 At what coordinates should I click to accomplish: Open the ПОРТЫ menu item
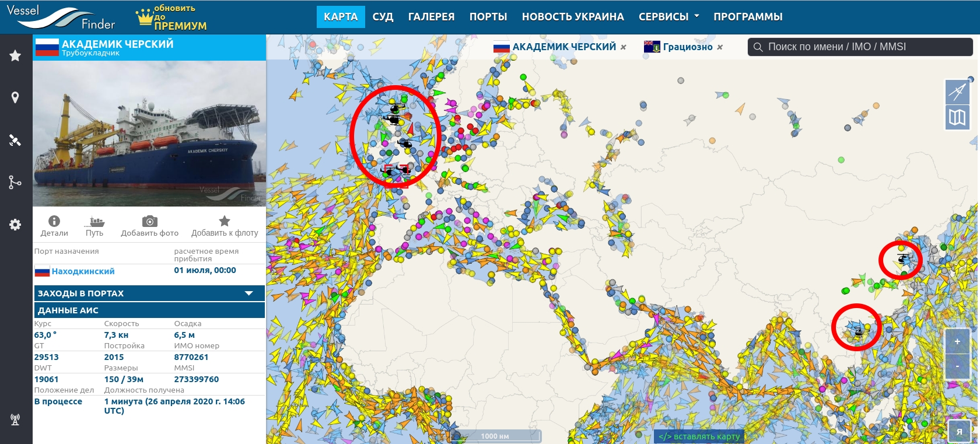coord(488,17)
